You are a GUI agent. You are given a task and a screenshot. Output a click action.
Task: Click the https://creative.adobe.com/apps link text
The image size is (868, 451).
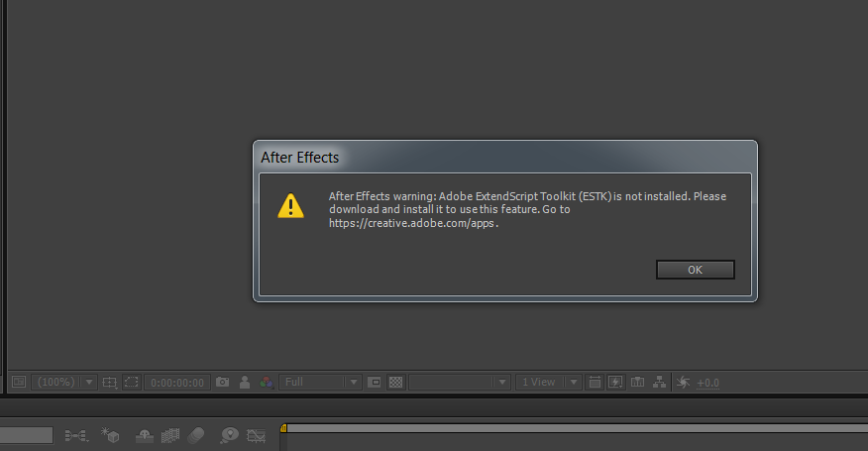pyautogui.click(x=411, y=223)
